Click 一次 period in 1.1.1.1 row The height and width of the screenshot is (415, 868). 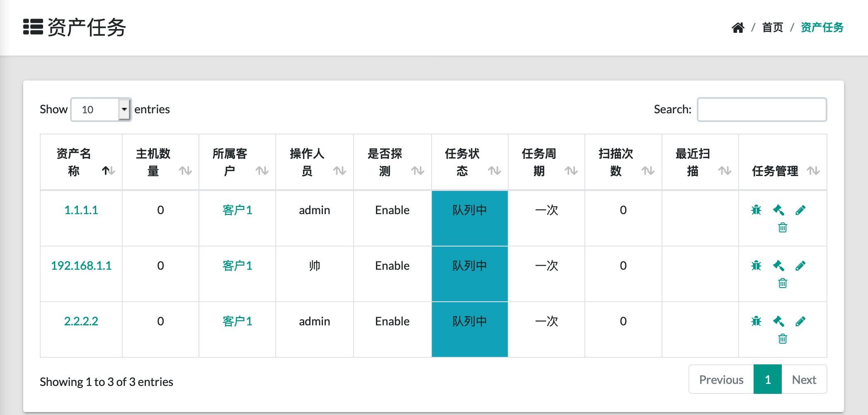pyautogui.click(x=546, y=210)
